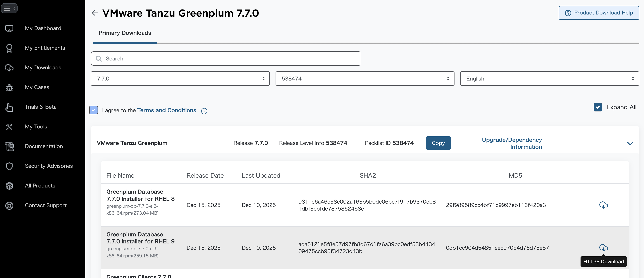The image size is (644, 278).
Task: Download the RHEL 9 installer via HTTPS
Action: click(603, 248)
